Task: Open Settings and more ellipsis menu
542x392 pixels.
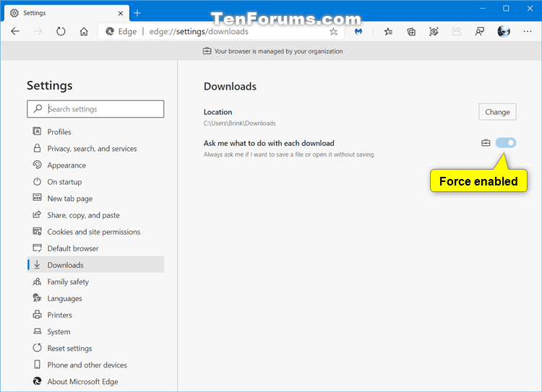Action: point(527,32)
